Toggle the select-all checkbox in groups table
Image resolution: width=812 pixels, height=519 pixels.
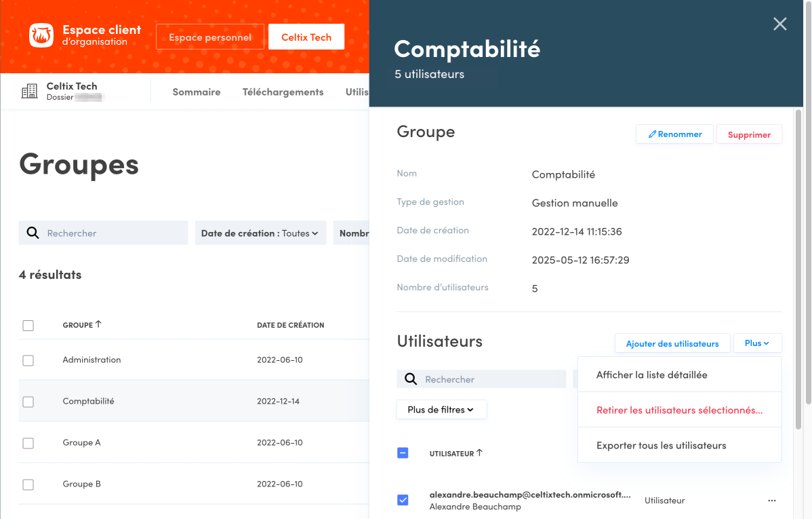(28, 326)
